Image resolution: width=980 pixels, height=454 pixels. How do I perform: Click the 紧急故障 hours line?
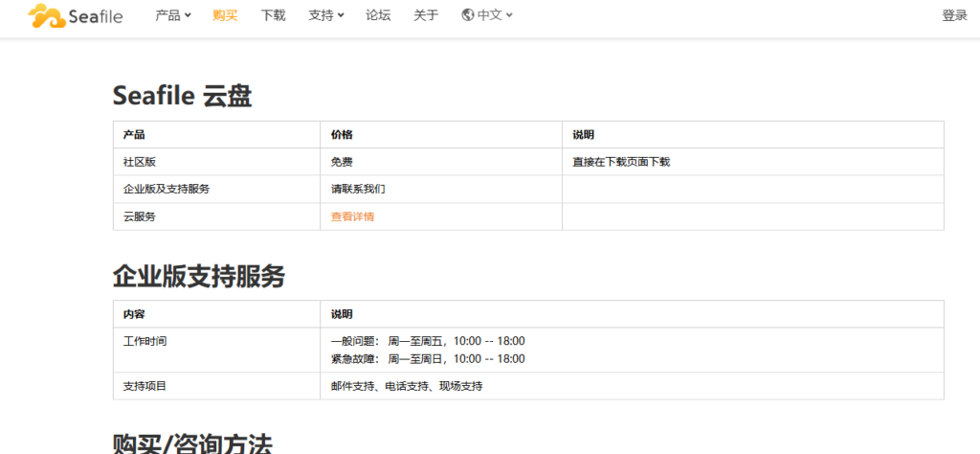(428, 359)
